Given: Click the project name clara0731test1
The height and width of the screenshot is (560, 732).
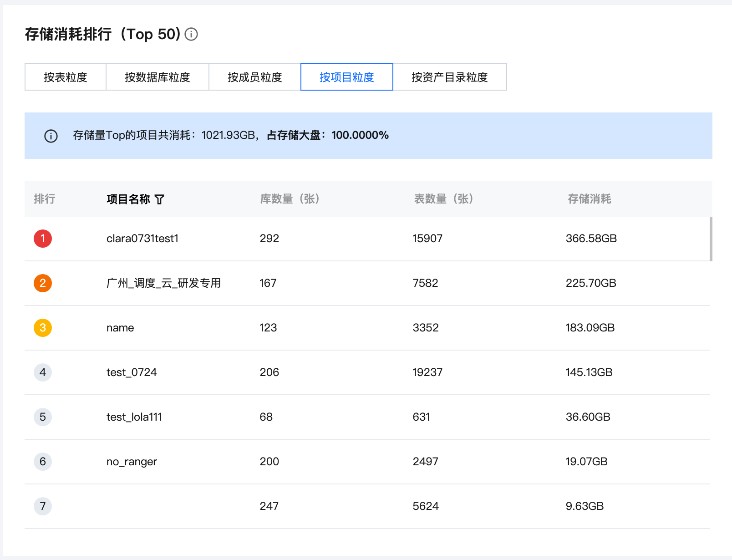Looking at the screenshot, I should [142, 239].
